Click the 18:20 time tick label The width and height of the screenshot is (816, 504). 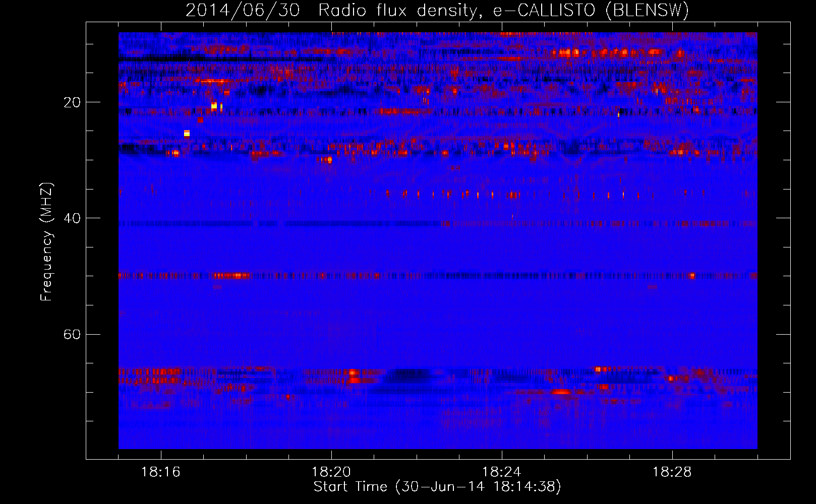pos(331,472)
